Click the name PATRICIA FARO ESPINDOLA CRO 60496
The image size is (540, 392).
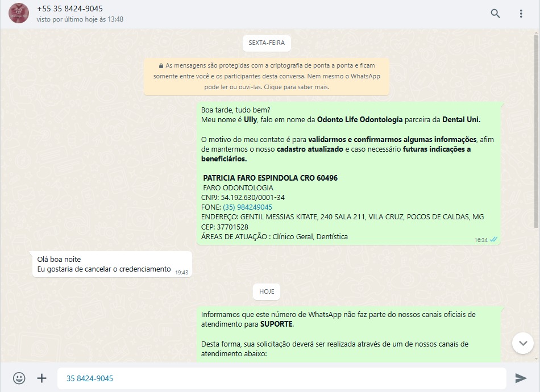tap(271, 178)
